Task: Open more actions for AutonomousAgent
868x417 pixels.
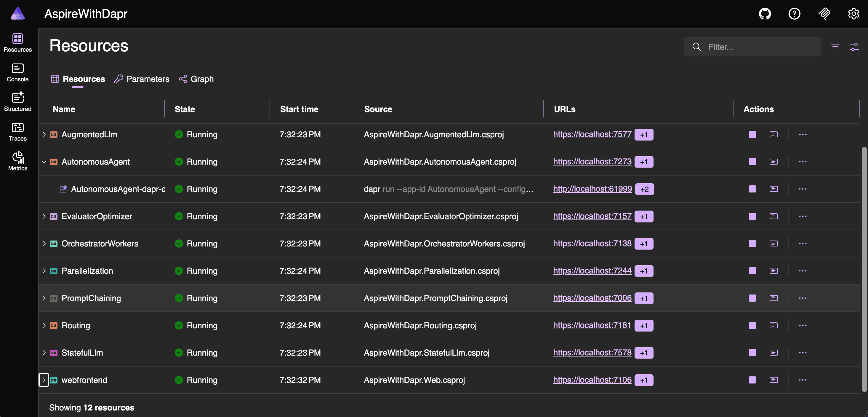Action: pos(803,162)
